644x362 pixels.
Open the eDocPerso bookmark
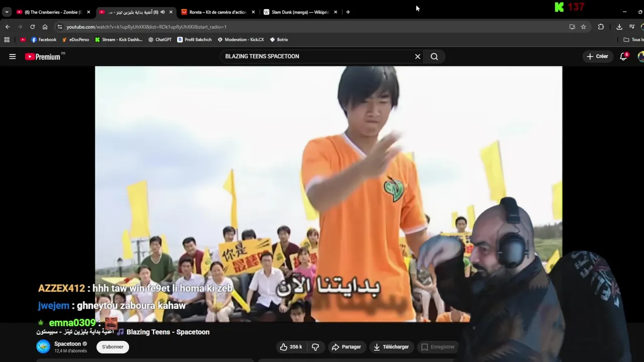pos(75,40)
